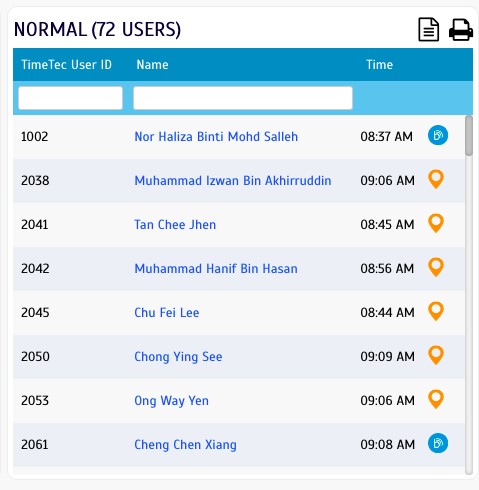
Task: Click the Name filter field
Action: 243,98
